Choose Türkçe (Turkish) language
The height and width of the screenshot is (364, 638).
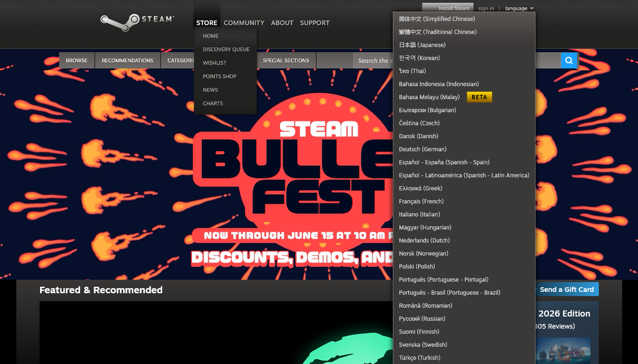(x=464, y=358)
